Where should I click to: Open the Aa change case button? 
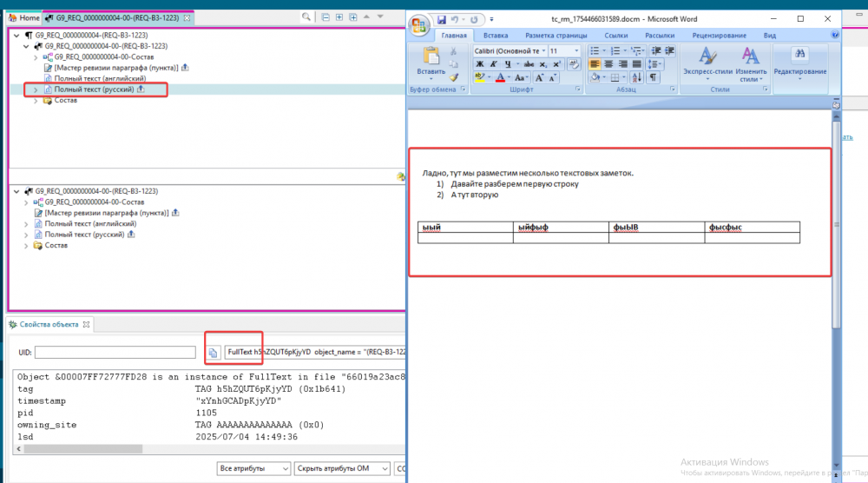521,78
